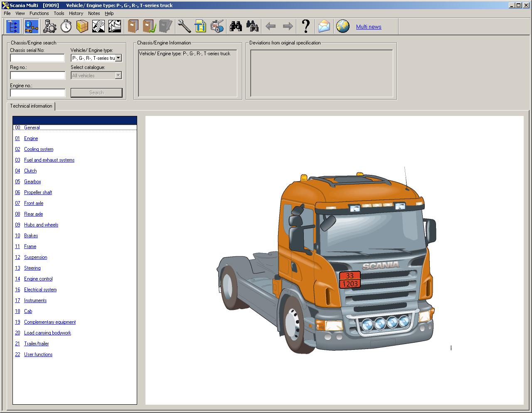The height and width of the screenshot is (413, 532).
Task: Click the back arrow in the toolbar
Action: [x=271, y=27]
